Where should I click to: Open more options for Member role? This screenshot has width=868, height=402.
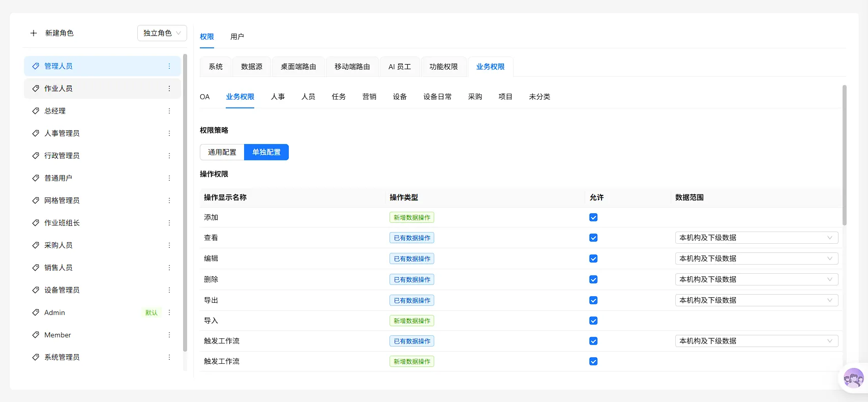[x=169, y=335]
